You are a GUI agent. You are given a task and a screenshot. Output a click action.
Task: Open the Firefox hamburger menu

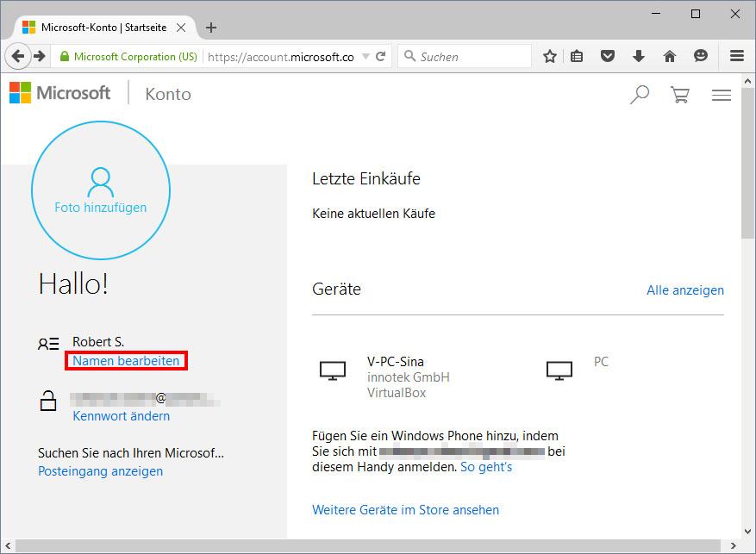coord(737,56)
